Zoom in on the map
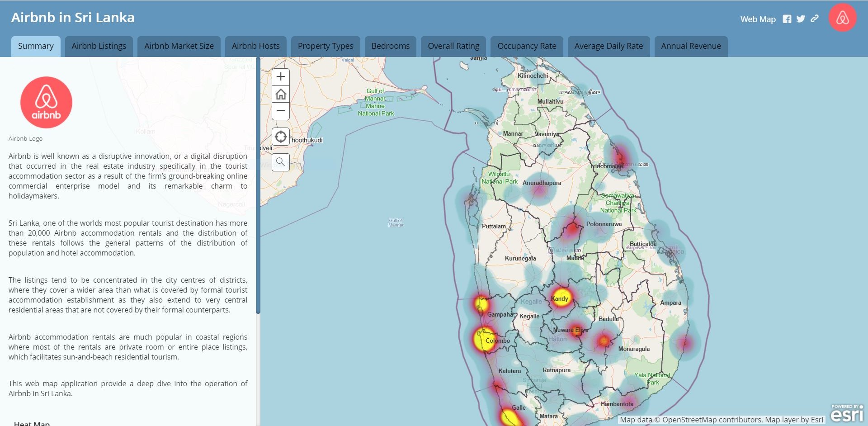This screenshot has height=426, width=868. [x=281, y=76]
